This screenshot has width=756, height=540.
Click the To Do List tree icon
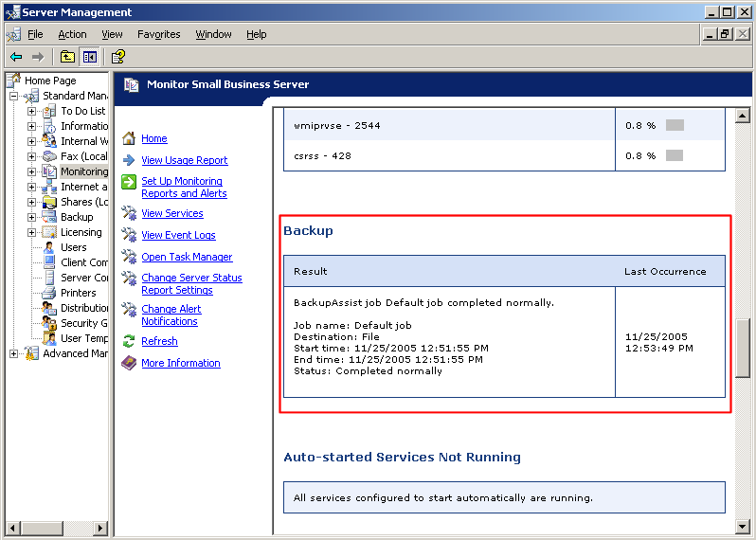(49, 111)
